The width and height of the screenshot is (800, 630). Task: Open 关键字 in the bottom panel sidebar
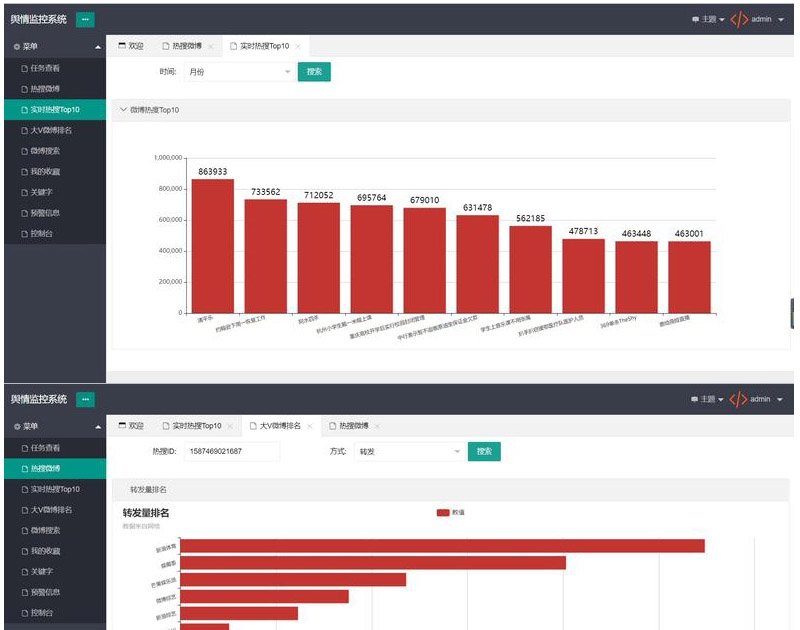point(55,572)
